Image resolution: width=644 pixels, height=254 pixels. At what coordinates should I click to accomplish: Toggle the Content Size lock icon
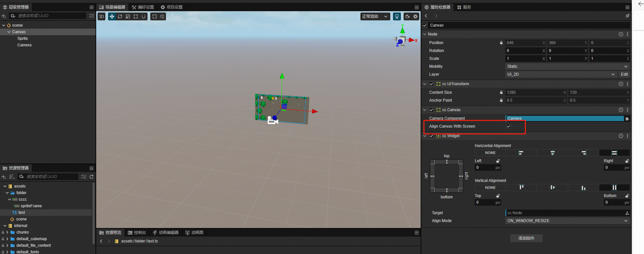pyautogui.click(x=501, y=92)
